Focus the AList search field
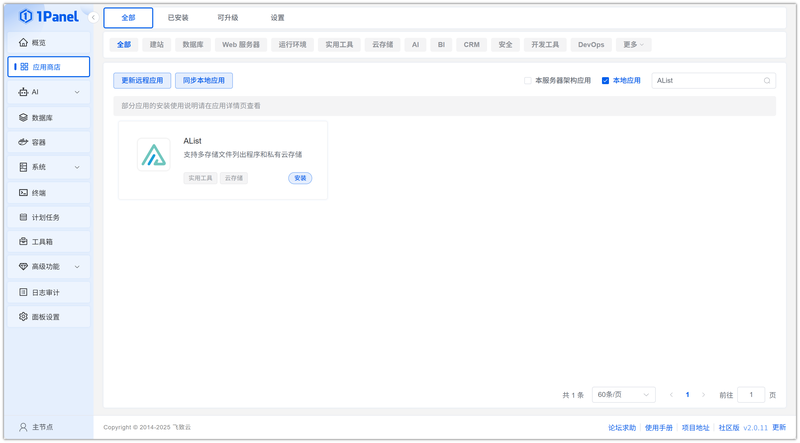800x443 pixels. [713, 81]
